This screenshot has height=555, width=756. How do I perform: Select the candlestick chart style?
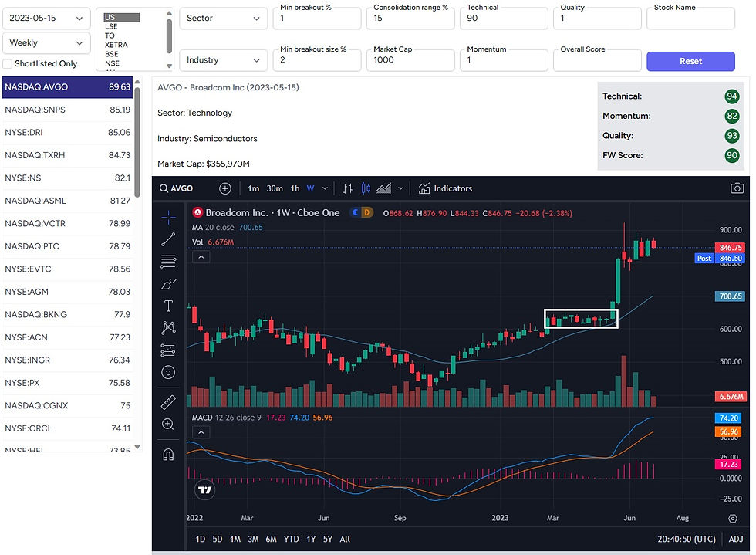366,188
